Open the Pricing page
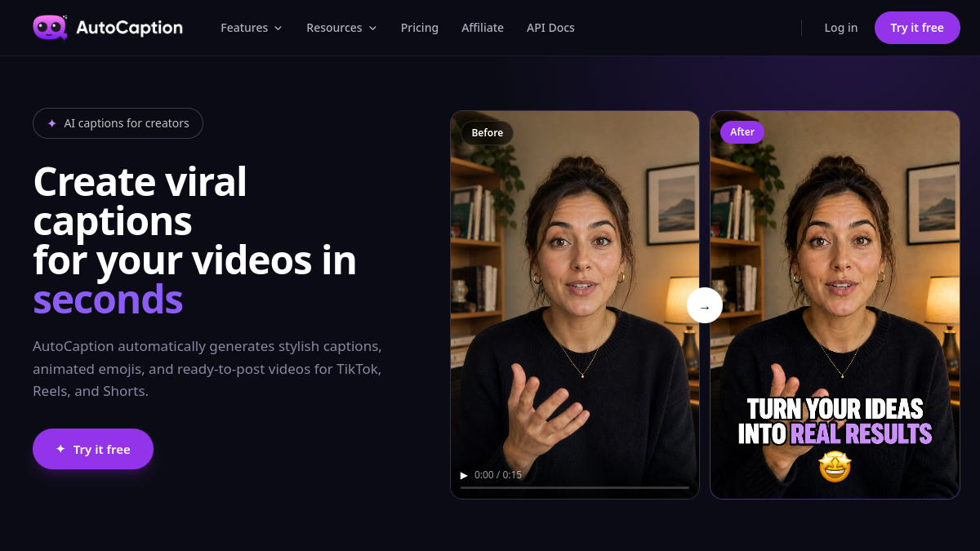Image resolution: width=980 pixels, height=551 pixels. [x=420, y=28]
